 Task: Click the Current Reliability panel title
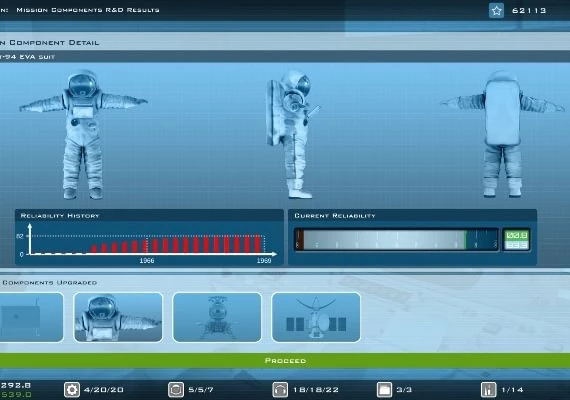335,216
